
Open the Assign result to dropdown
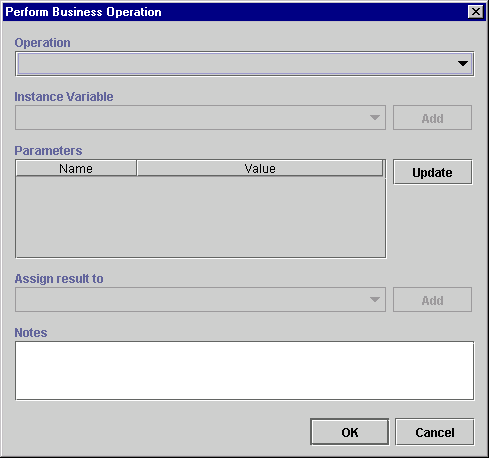pos(200,300)
